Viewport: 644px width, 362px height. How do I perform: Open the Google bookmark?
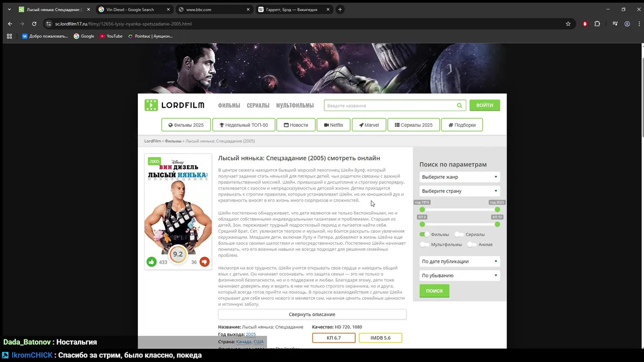pos(84,36)
